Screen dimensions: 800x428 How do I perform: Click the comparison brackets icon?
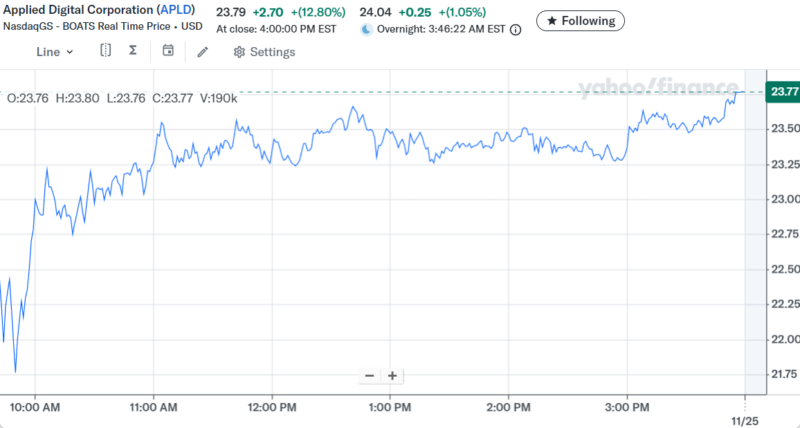pos(105,51)
